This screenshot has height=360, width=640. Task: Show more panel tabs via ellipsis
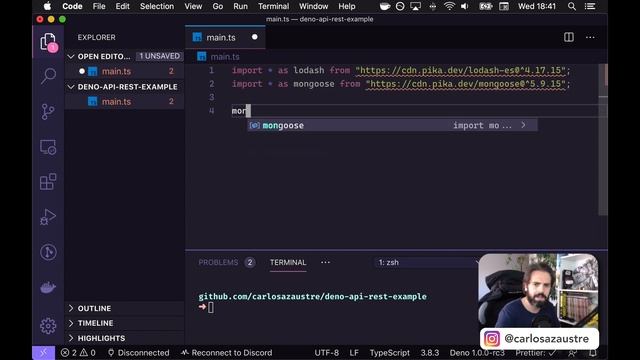[x=325, y=262]
